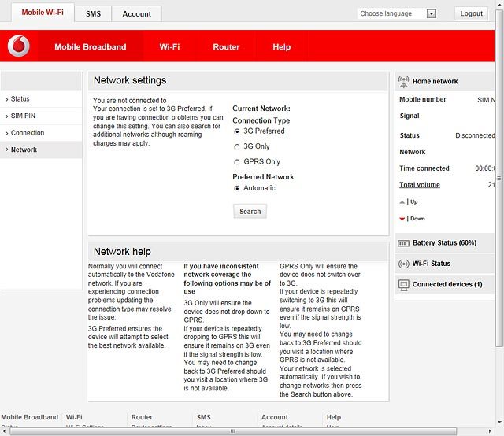Click the vertical scrollbar down arrow

coord(499,422)
